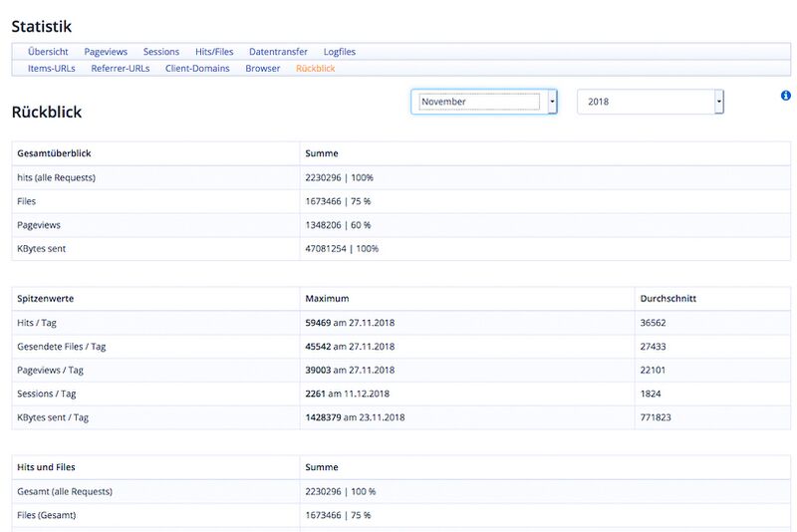The width and height of the screenshot is (797, 532).
Task: Open the Datentransfer tab
Action: [278, 52]
